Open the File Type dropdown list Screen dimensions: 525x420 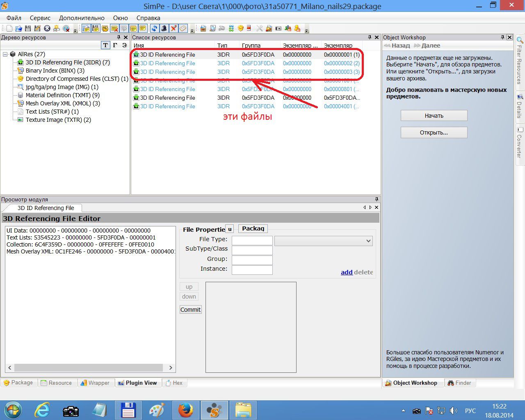click(x=368, y=241)
